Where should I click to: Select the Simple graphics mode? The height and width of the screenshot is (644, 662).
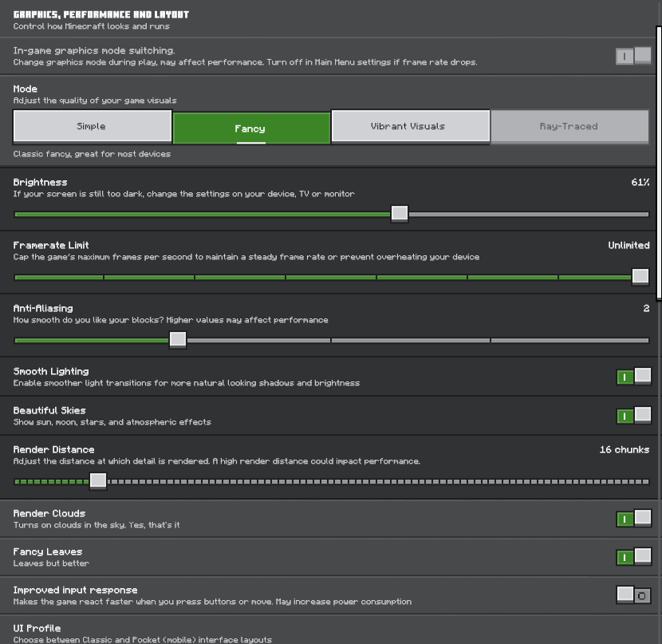click(93, 126)
